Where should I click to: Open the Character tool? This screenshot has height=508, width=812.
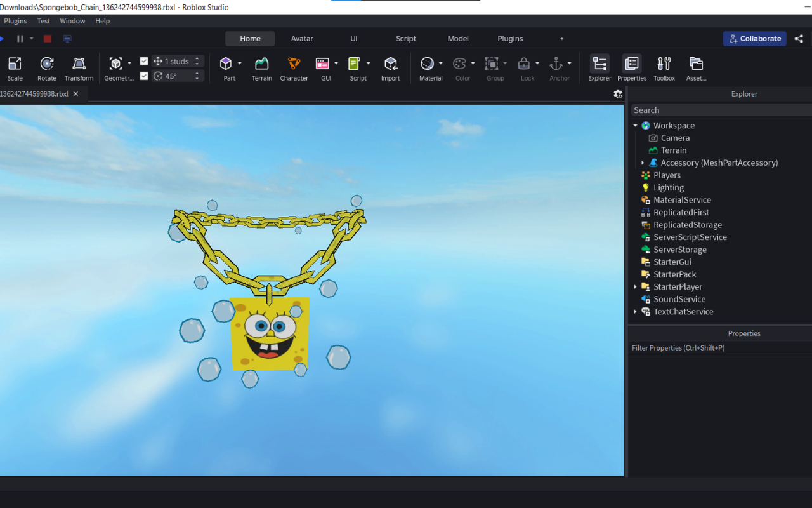[294, 69]
